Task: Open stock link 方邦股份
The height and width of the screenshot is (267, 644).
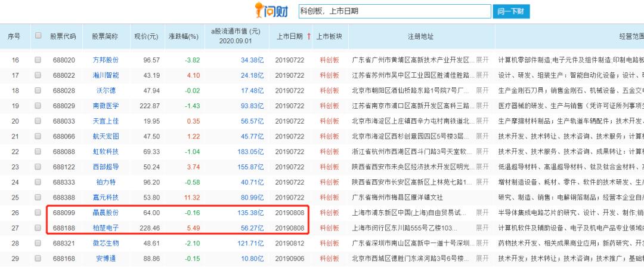Action: (106, 60)
